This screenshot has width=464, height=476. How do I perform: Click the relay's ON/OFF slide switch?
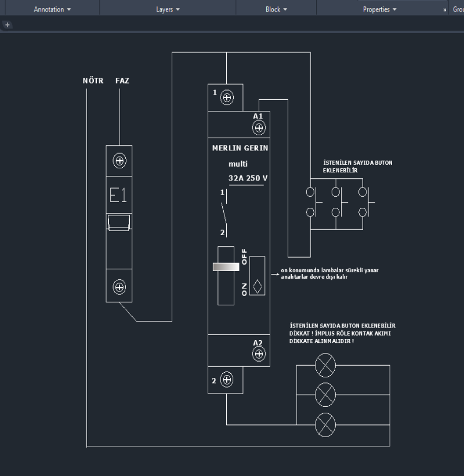coord(226,267)
